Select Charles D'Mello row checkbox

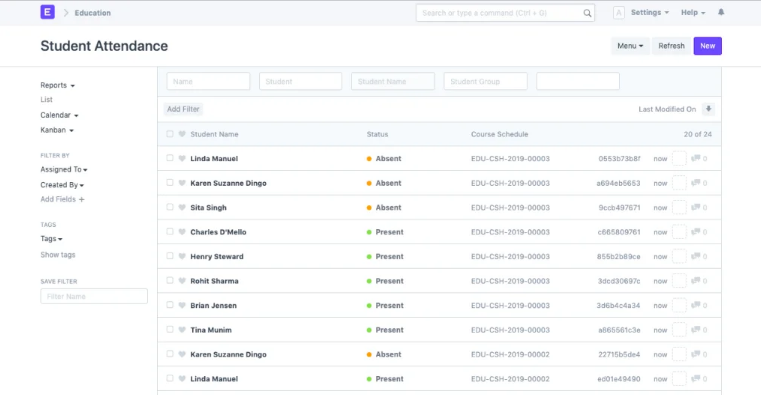coord(169,232)
